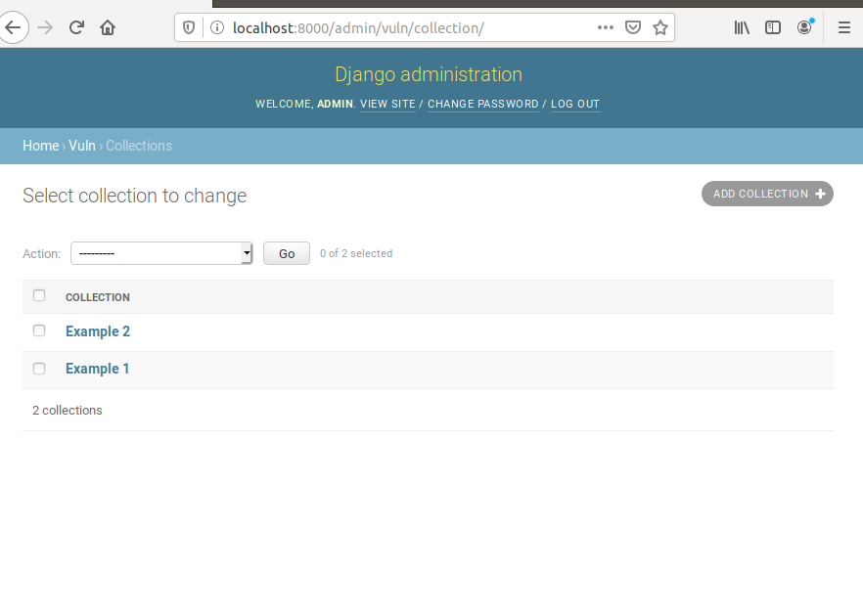Check the Example 2 row checkbox

point(39,330)
